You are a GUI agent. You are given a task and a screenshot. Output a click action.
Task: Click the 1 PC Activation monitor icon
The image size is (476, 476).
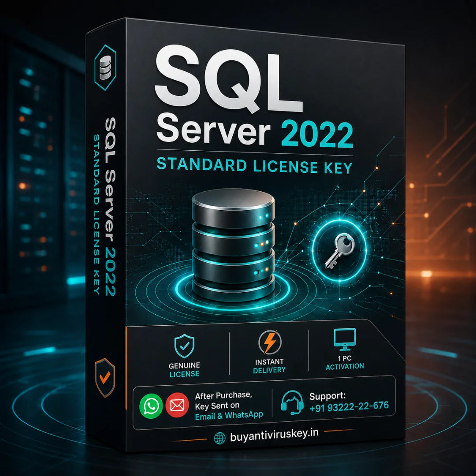coord(345,339)
